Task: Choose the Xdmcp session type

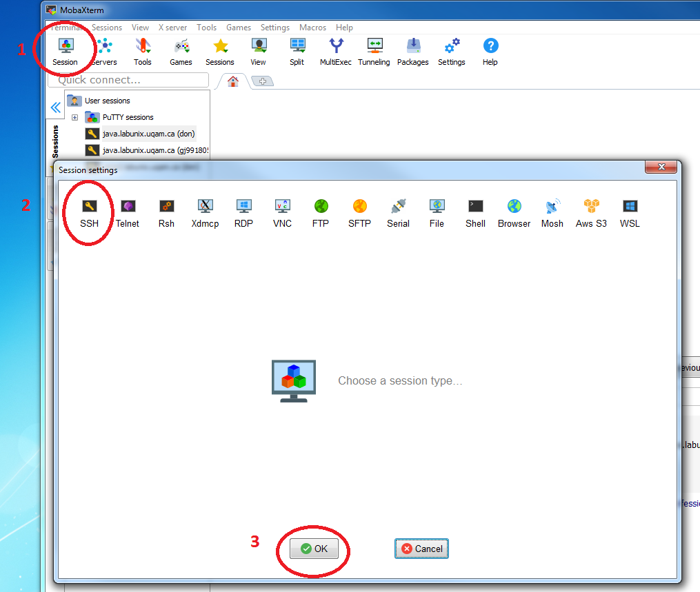Action: pyautogui.click(x=205, y=213)
